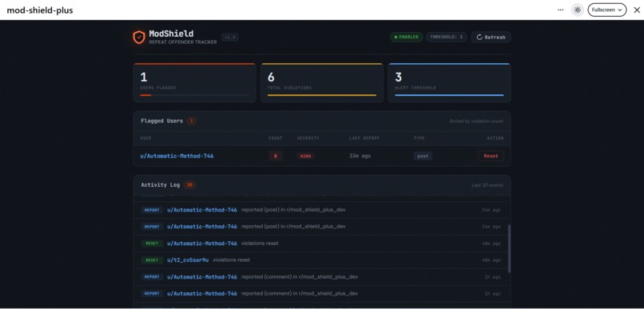Click the THRESHOLD: 3 badge
The width and height of the screenshot is (644, 309).
pyautogui.click(x=447, y=37)
